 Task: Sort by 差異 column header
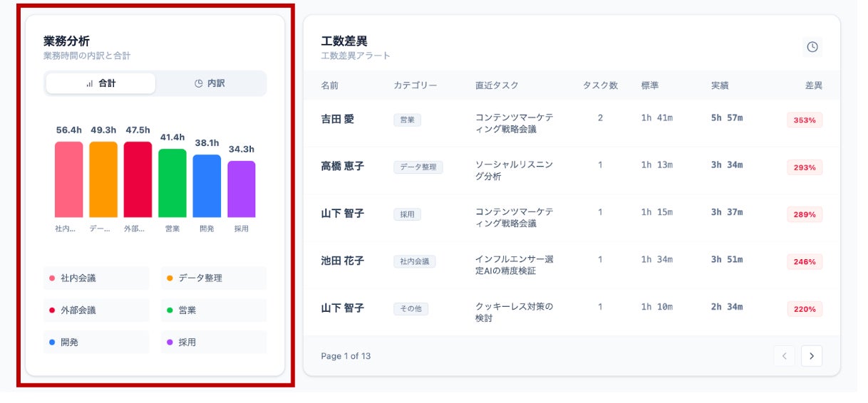coord(813,85)
